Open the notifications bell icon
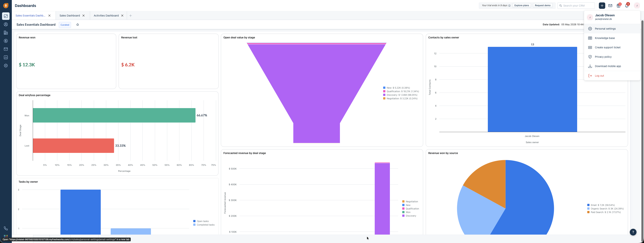 click(x=627, y=5)
